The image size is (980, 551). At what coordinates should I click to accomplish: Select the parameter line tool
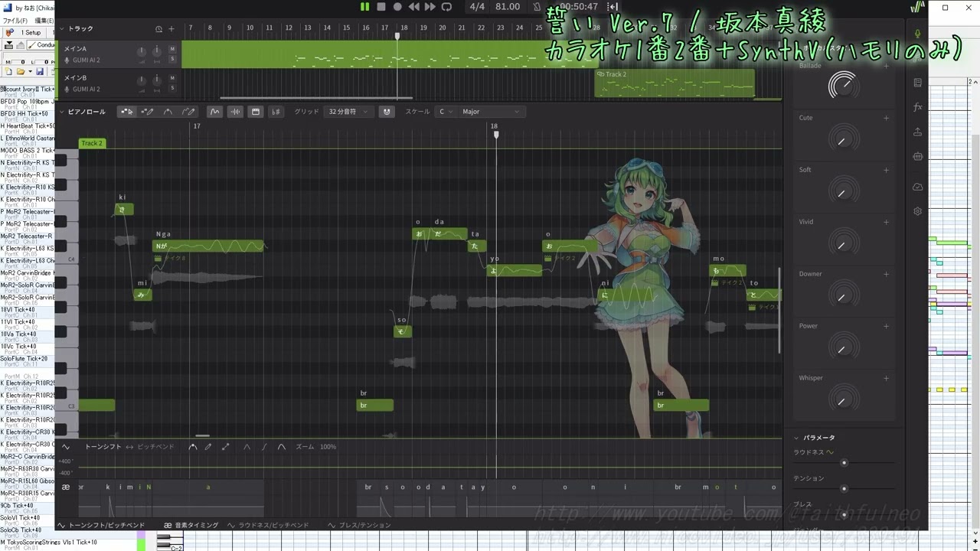(225, 447)
